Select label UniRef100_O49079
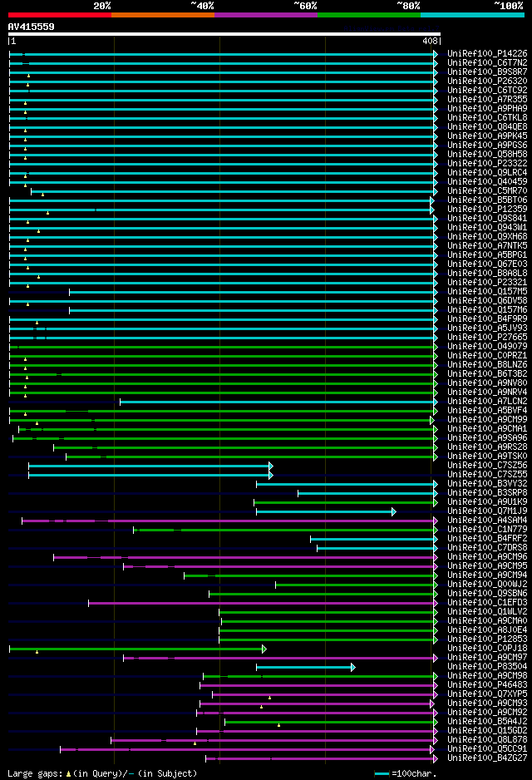The width and height of the screenshot is (532, 780). [x=487, y=346]
